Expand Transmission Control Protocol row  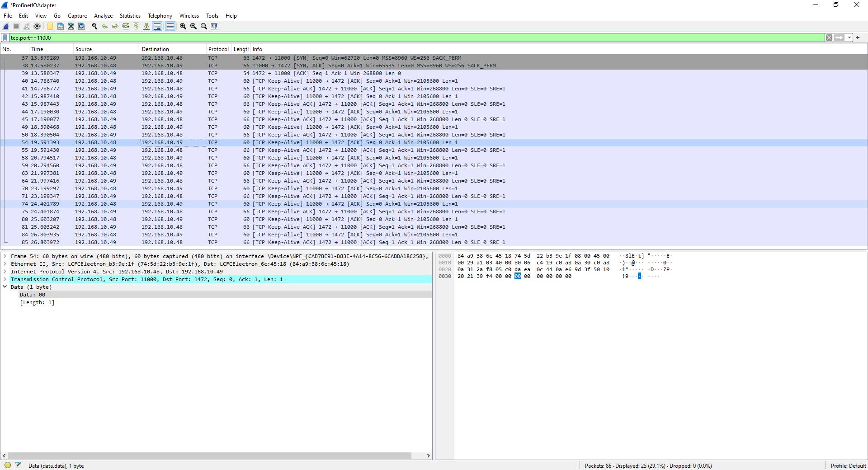click(5, 279)
